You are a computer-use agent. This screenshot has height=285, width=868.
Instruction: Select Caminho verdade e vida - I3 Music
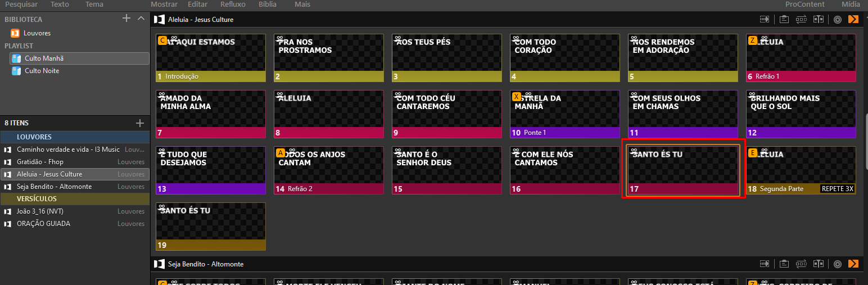(75, 150)
